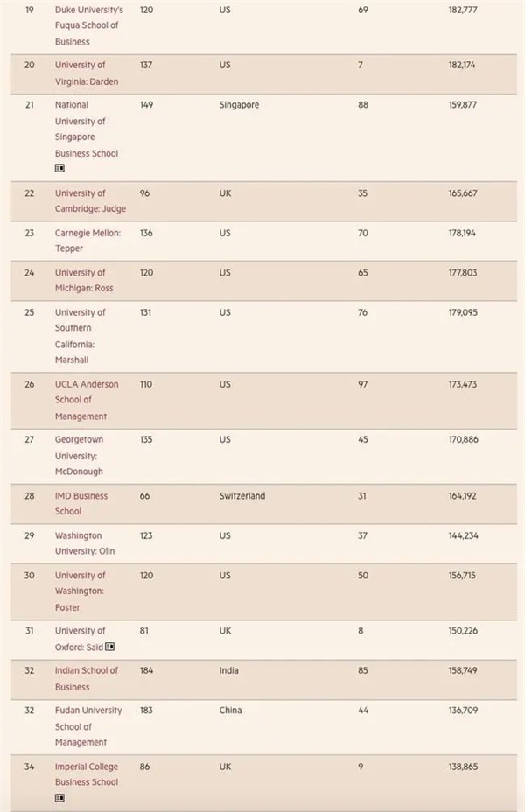Click the rank 28 row's Switzerland cell
The width and height of the screenshot is (525, 812).
click(241, 496)
